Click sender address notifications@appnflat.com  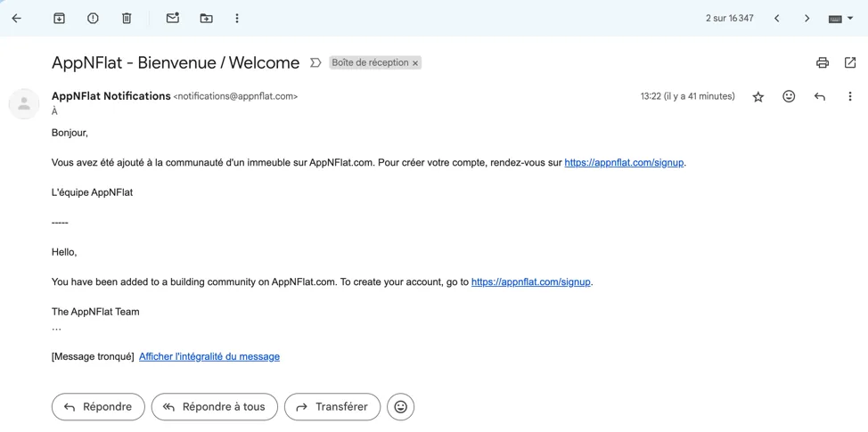click(236, 96)
